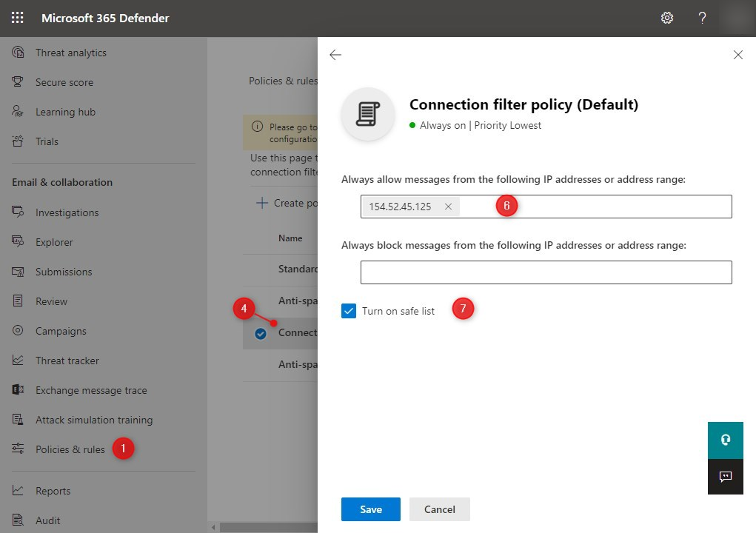Remove the 154.52.45.125 IP address tag

click(x=448, y=207)
